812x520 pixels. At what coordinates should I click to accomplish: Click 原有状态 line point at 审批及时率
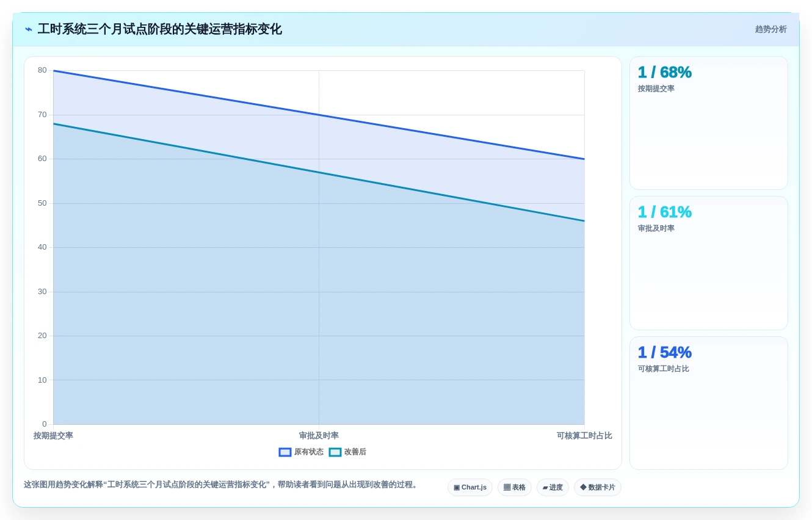(319, 115)
